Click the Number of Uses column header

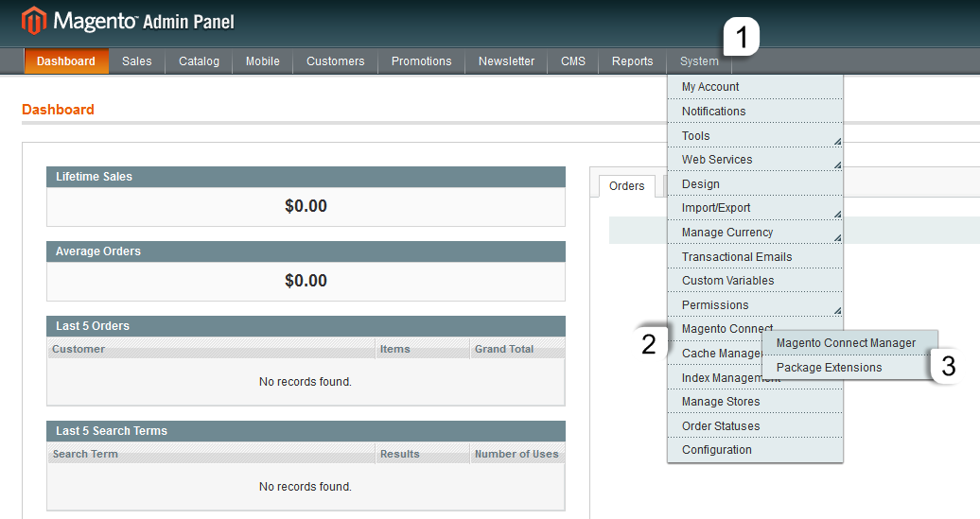click(x=517, y=454)
